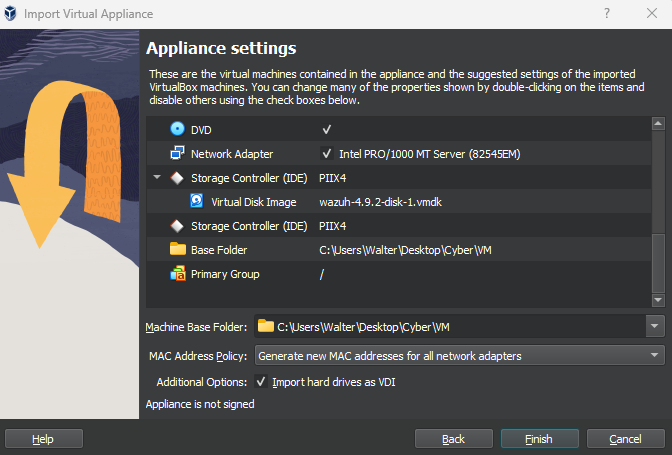Click the title bar help question mark
Image resolution: width=672 pixels, height=455 pixels.
[x=607, y=14]
